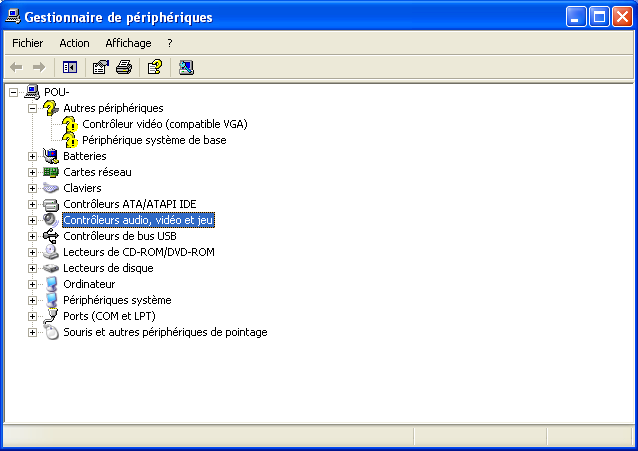Click the Contrôleur vidéo warning icon

pyautogui.click(x=70, y=124)
